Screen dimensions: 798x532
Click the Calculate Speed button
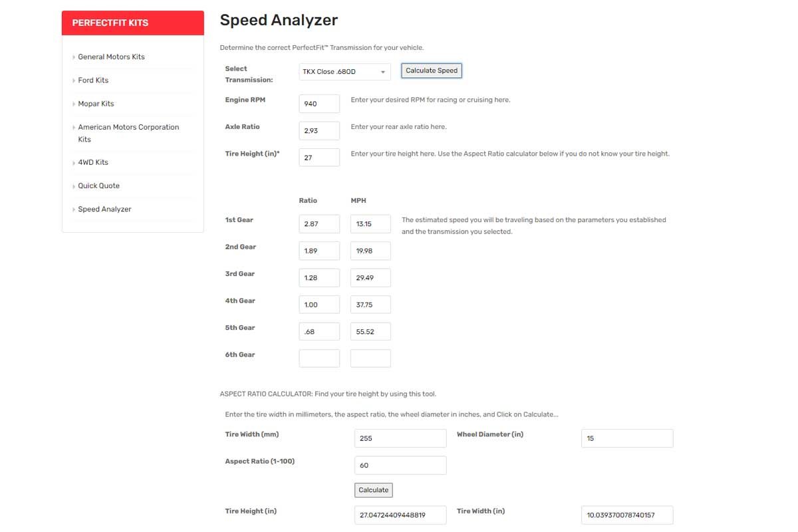tap(432, 70)
